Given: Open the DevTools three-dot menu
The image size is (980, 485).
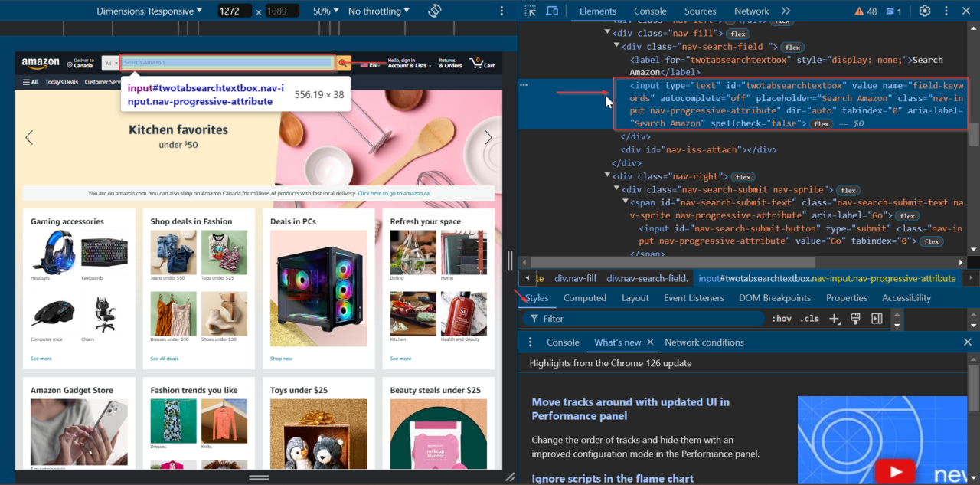Looking at the screenshot, I should tap(946, 11).
